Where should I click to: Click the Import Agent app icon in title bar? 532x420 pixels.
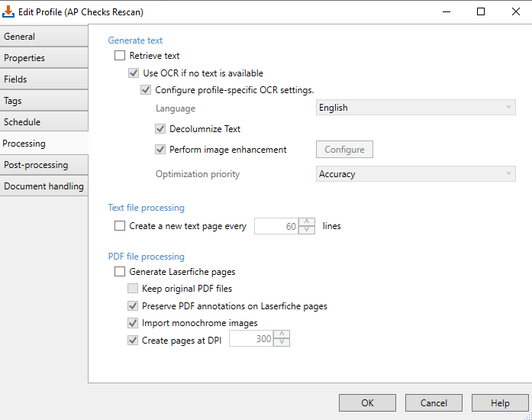pyautogui.click(x=8, y=11)
